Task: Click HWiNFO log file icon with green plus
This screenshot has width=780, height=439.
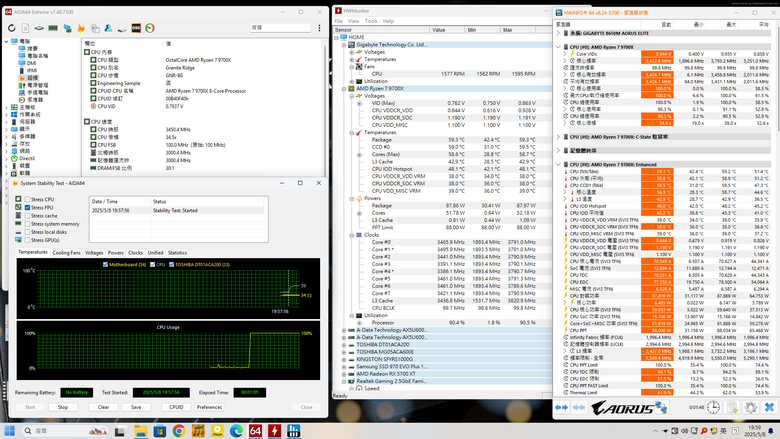Action: pos(732,407)
